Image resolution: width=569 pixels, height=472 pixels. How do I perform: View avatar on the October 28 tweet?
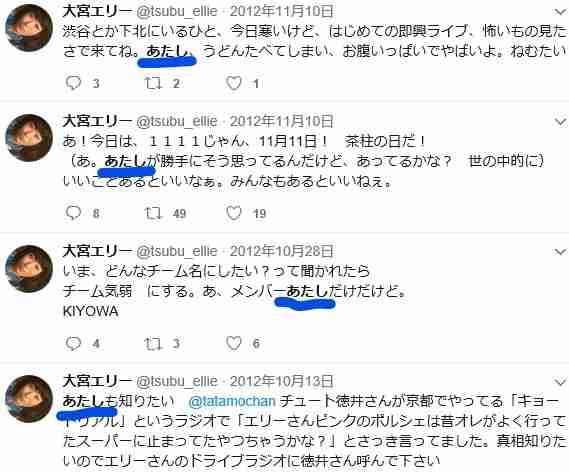pos(29,269)
